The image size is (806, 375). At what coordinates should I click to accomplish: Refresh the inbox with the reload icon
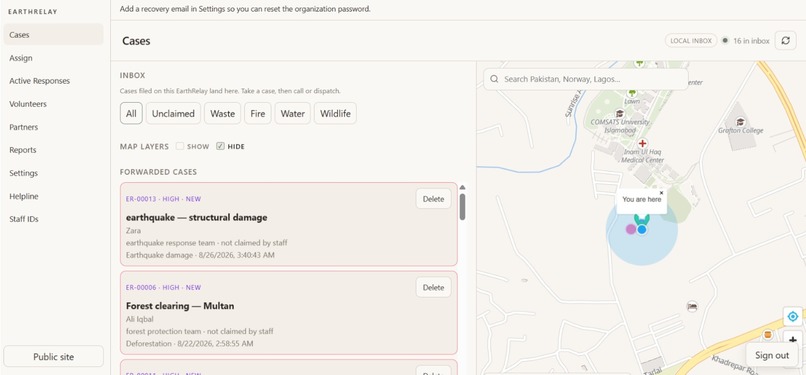pos(785,41)
